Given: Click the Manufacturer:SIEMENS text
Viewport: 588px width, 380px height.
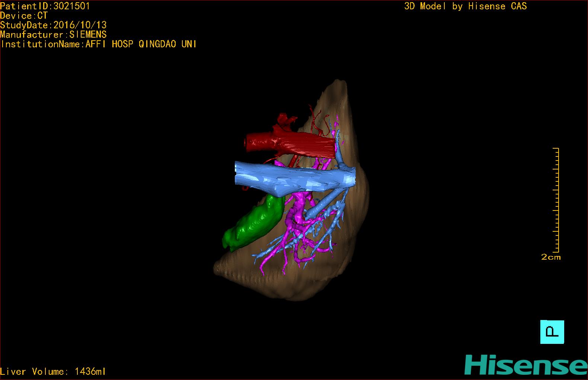Looking at the screenshot, I should click(53, 35).
